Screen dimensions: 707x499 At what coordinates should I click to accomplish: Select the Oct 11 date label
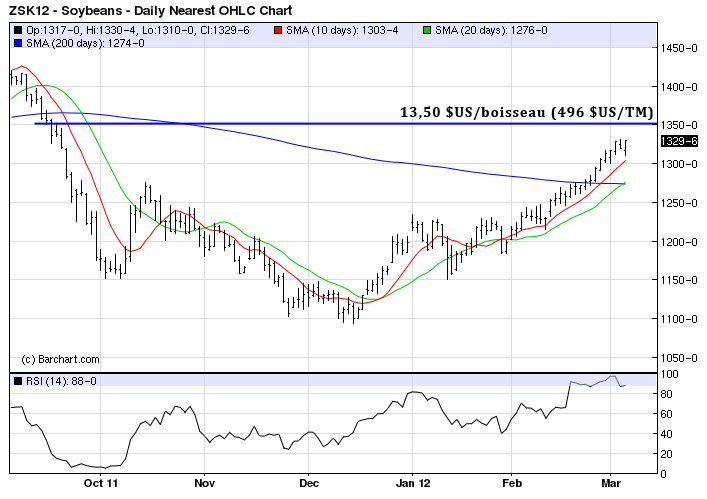[x=101, y=482]
